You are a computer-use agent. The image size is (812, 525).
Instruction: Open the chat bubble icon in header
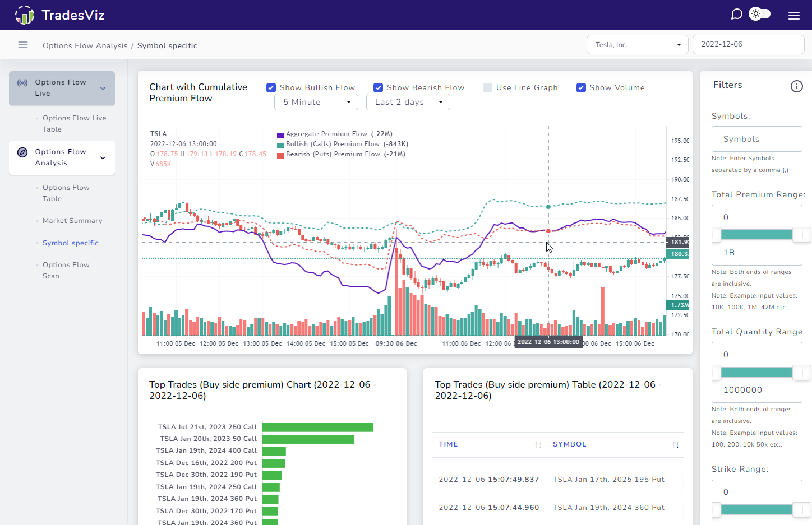point(737,15)
